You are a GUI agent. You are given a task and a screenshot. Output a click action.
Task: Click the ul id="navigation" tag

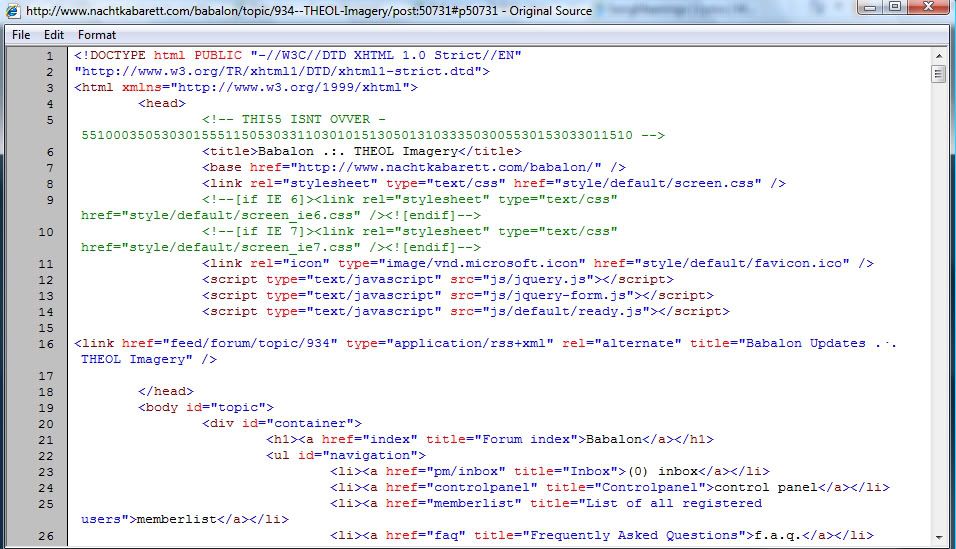pyautogui.click(x=346, y=455)
